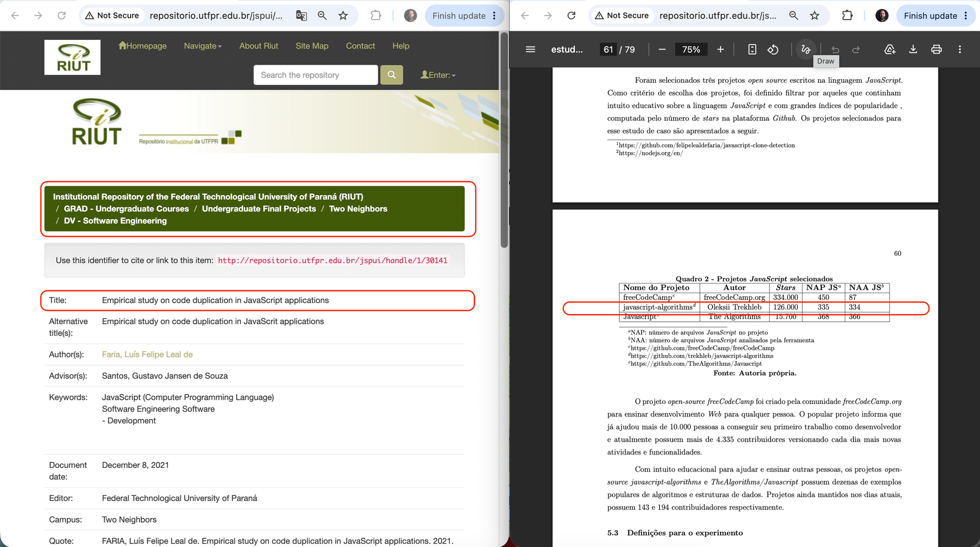
Task: Open the Site Map menu item
Action: [x=312, y=46]
